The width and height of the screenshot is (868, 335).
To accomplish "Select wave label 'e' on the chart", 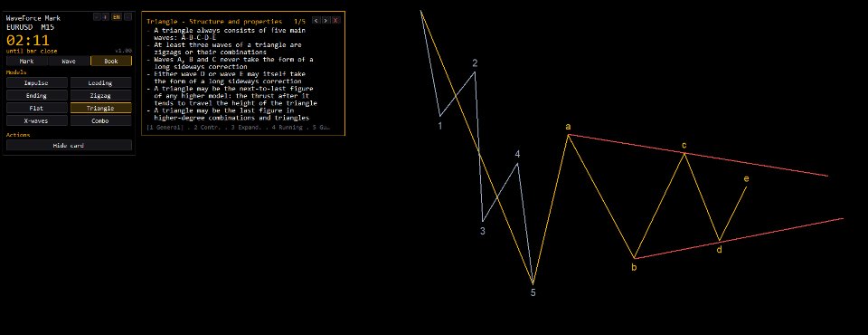I will [746, 178].
